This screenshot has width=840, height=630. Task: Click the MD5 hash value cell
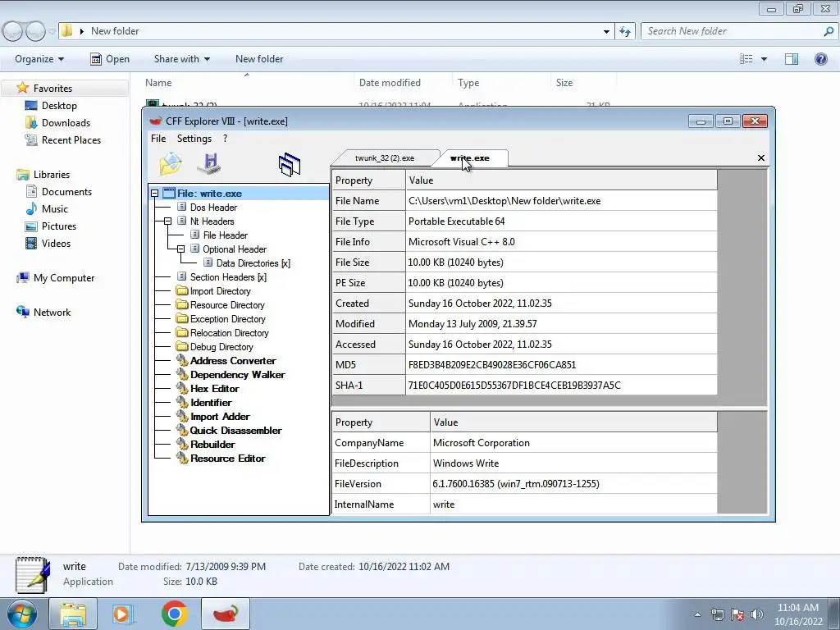pyautogui.click(x=561, y=365)
